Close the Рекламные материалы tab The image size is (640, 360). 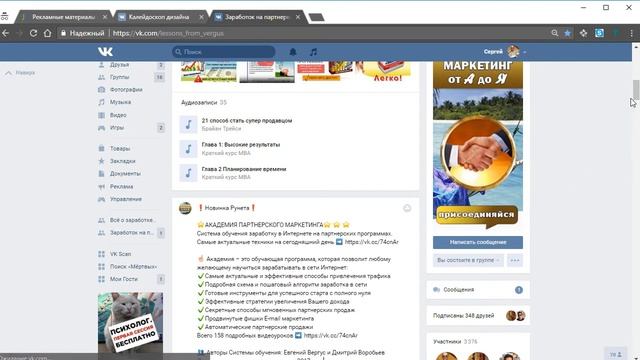[105, 17]
